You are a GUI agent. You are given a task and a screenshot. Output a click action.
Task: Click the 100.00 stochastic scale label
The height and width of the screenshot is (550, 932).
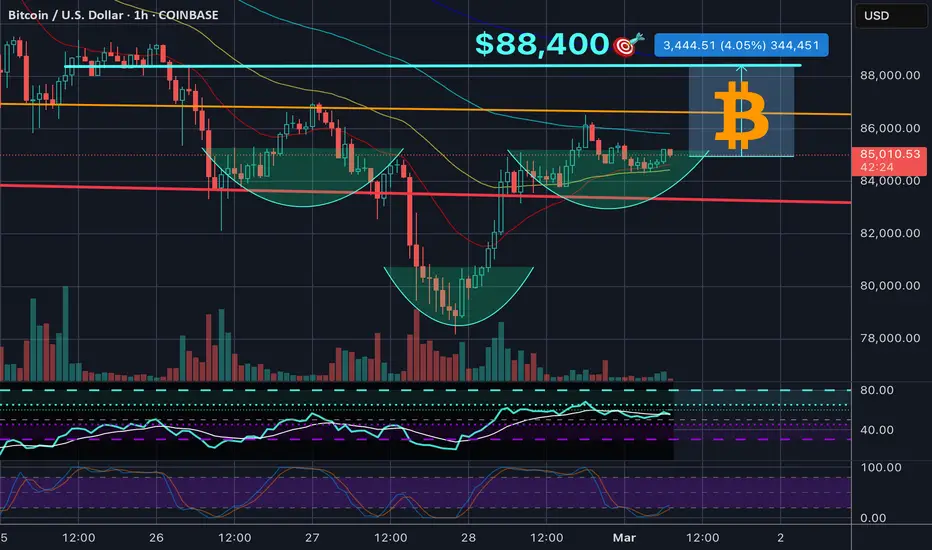(x=881, y=467)
